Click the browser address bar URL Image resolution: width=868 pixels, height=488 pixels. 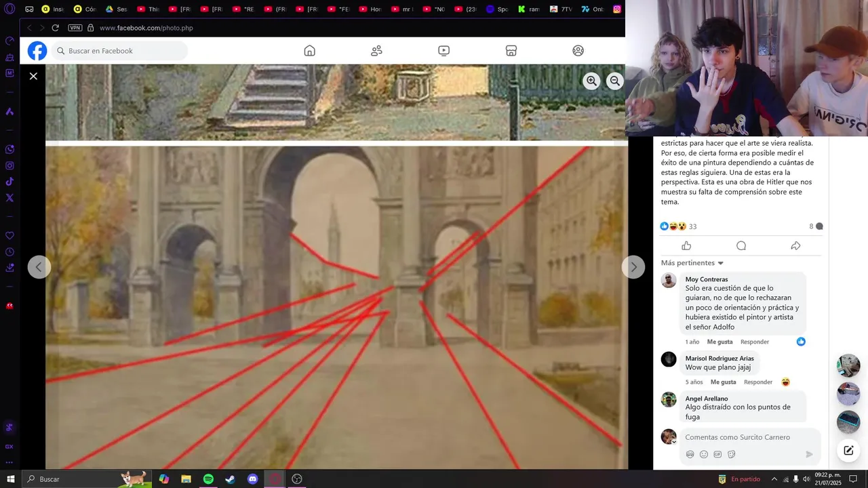click(x=146, y=28)
